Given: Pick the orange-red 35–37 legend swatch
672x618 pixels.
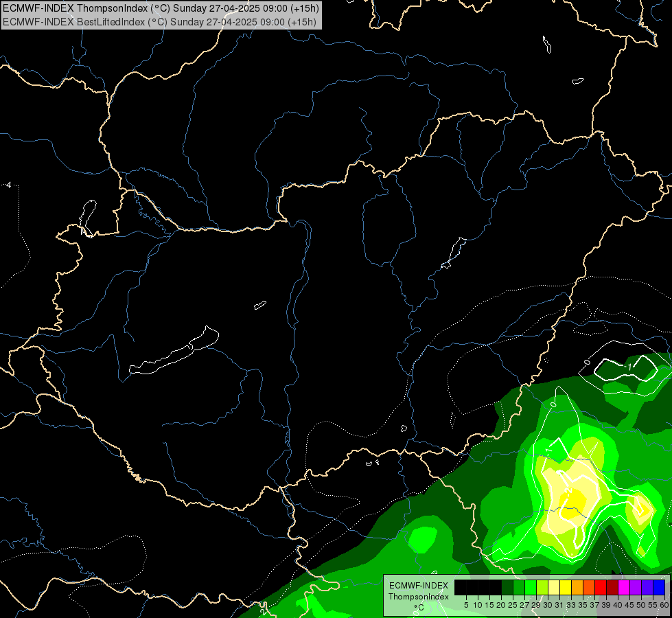Looking at the screenshot, I should pyautogui.click(x=589, y=588).
